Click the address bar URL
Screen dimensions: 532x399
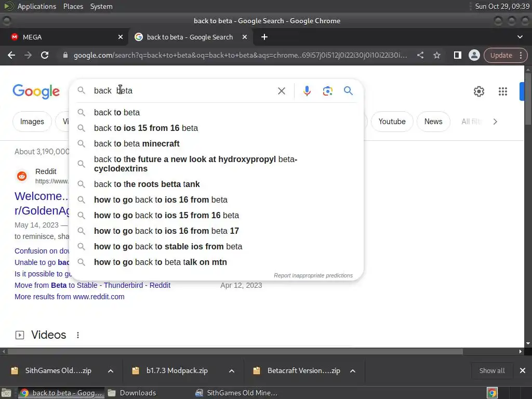(240, 55)
